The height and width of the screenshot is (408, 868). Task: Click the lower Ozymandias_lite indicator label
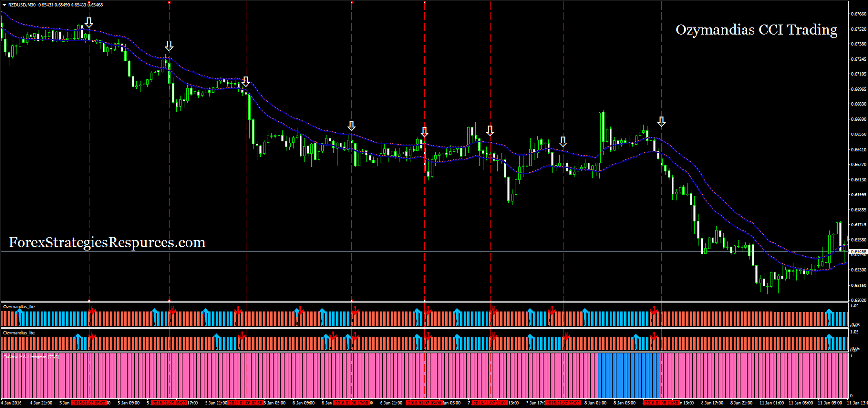(x=19, y=333)
